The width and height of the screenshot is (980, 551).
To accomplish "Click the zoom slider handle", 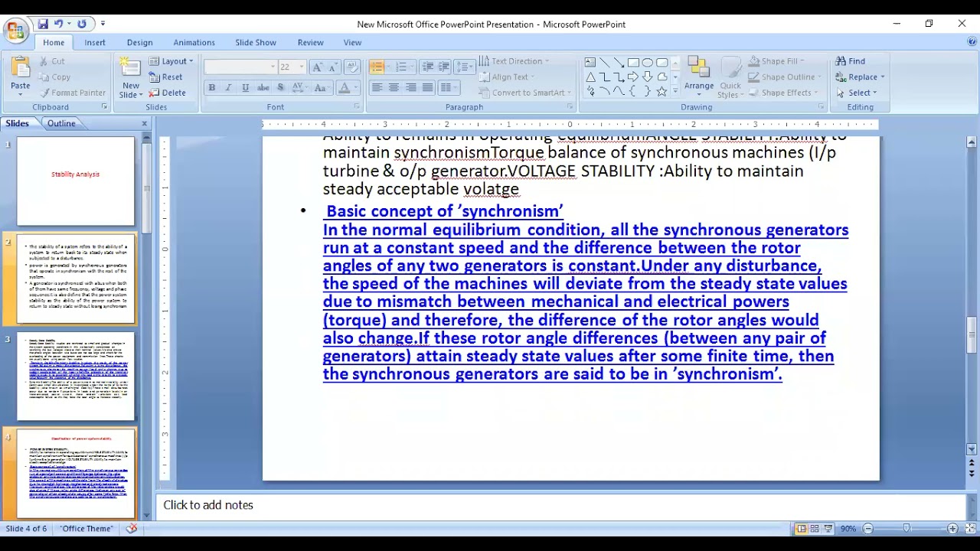I will tap(906, 529).
